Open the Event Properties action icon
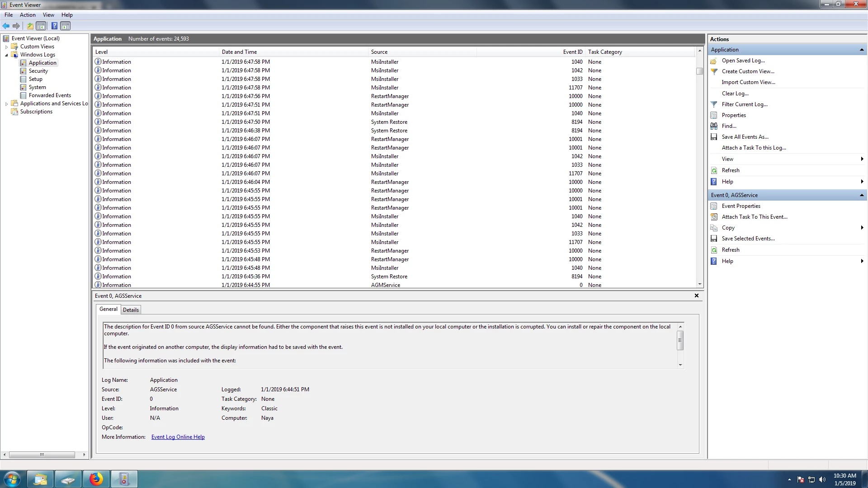The width and height of the screenshot is (868, 488). tap(714, 206)
